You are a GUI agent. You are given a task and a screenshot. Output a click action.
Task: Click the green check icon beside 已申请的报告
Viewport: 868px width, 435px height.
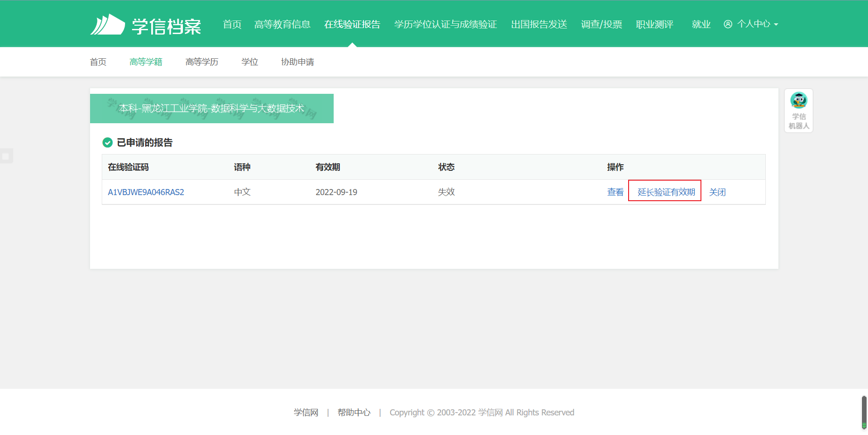point(107,142)
